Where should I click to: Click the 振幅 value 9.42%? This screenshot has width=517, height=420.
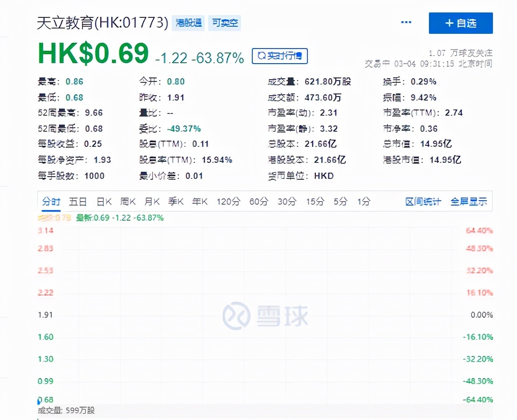[424, 97]
